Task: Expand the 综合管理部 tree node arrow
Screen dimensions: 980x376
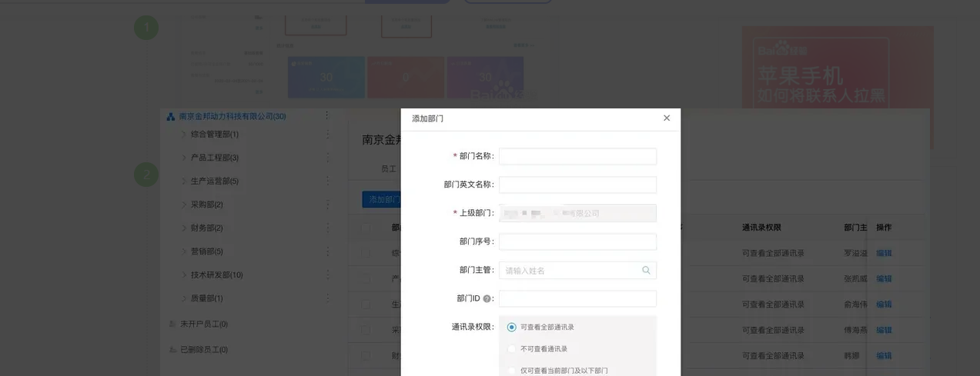Action: click(183, 134)
